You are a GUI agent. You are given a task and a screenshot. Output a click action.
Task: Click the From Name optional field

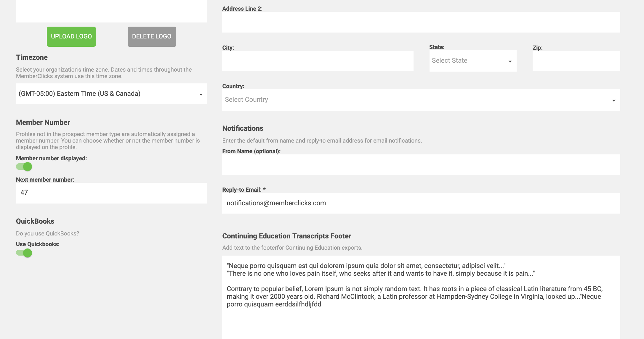[421, 165]
